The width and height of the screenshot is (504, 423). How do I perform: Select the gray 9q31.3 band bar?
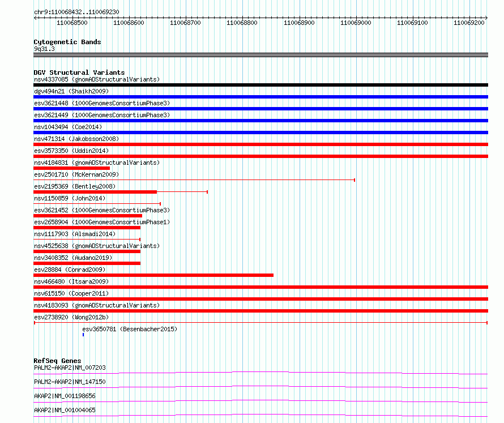(260, 55)
